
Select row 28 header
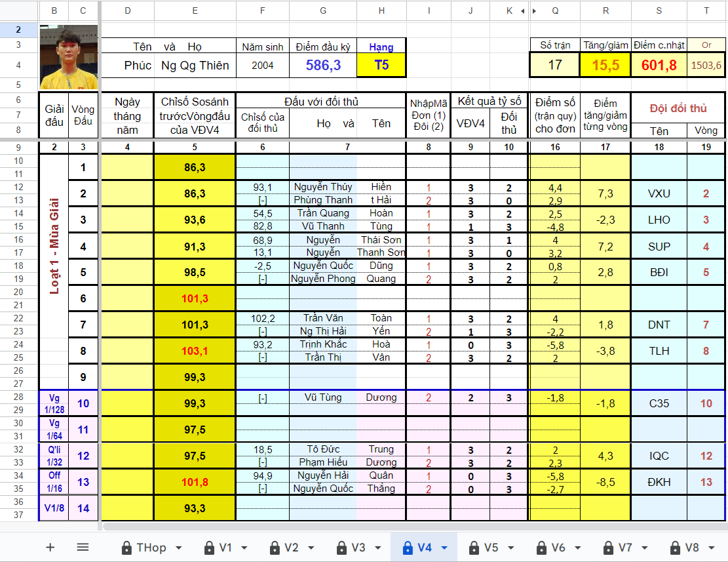click(18, 397)
